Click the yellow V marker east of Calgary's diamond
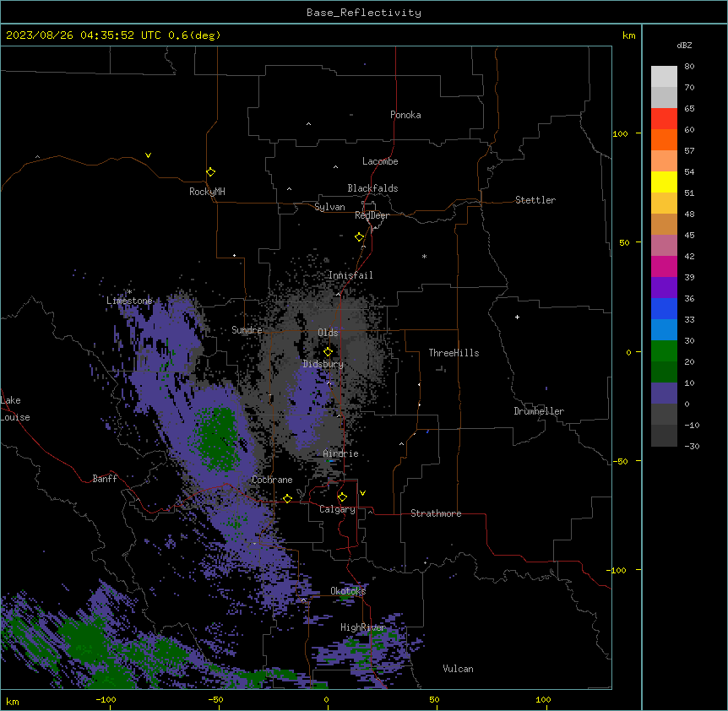This screenshot has height=711, width=728. click(x=362, y=493)
